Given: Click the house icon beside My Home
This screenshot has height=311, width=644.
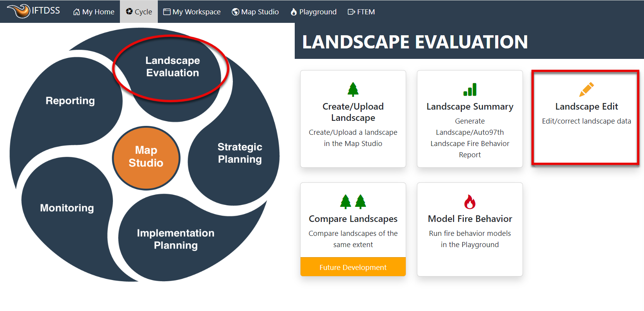Looking at the screenshot, I should (77, 12).
